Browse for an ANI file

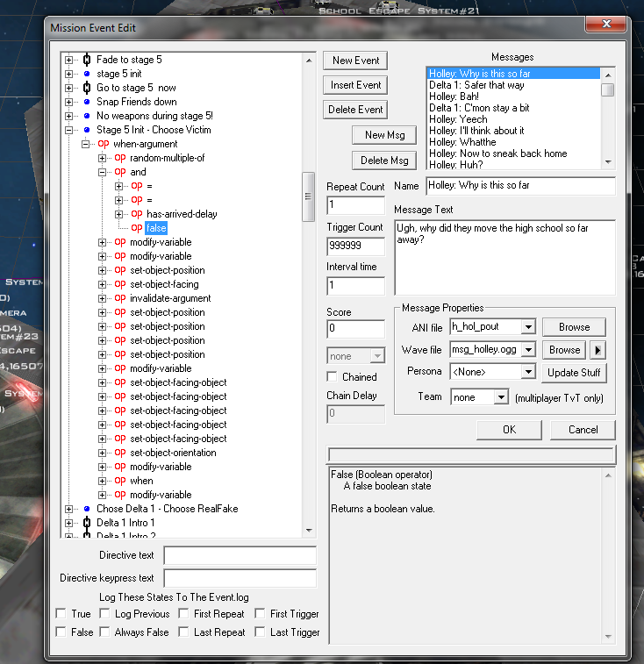[574, 327]
